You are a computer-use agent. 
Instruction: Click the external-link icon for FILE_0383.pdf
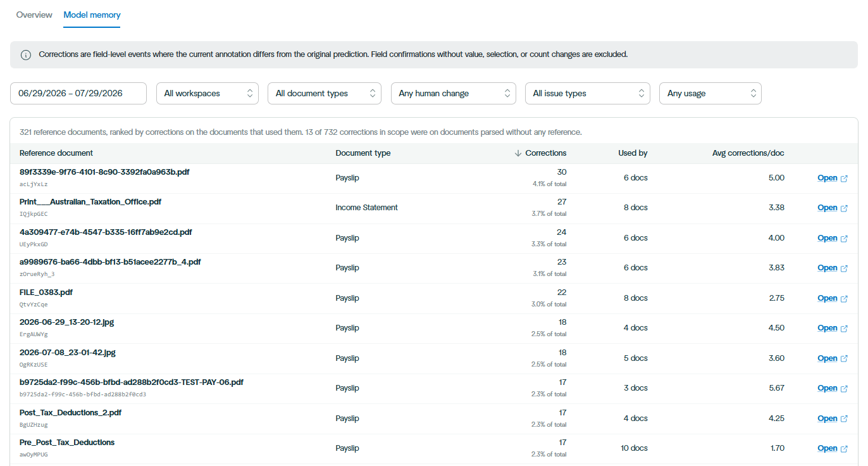click(x=844, y=299)
